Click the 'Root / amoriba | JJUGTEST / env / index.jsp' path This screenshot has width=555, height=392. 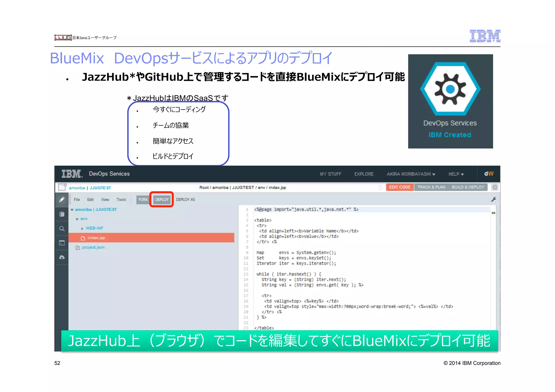(243, 187)
